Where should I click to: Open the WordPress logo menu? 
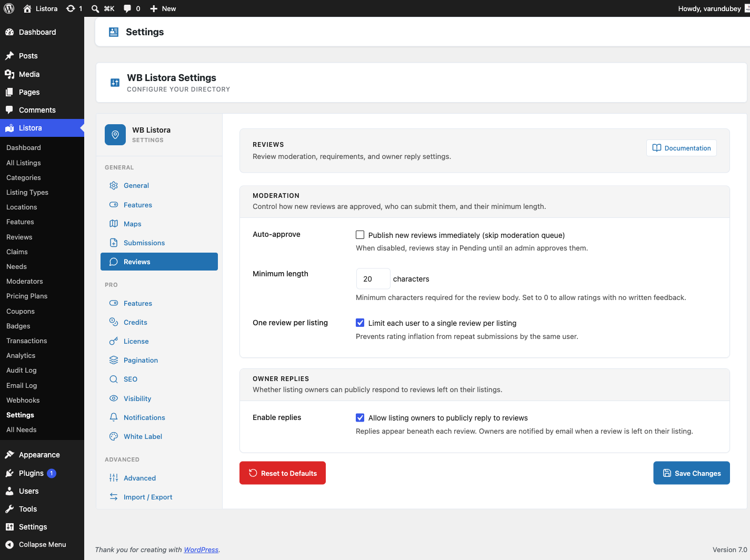[x=9, y=8]
